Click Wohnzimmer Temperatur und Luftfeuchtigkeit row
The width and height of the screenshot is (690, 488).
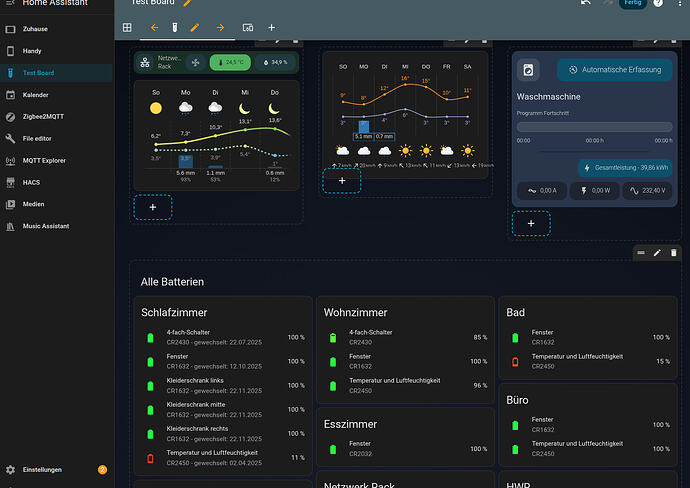[405, 385]
